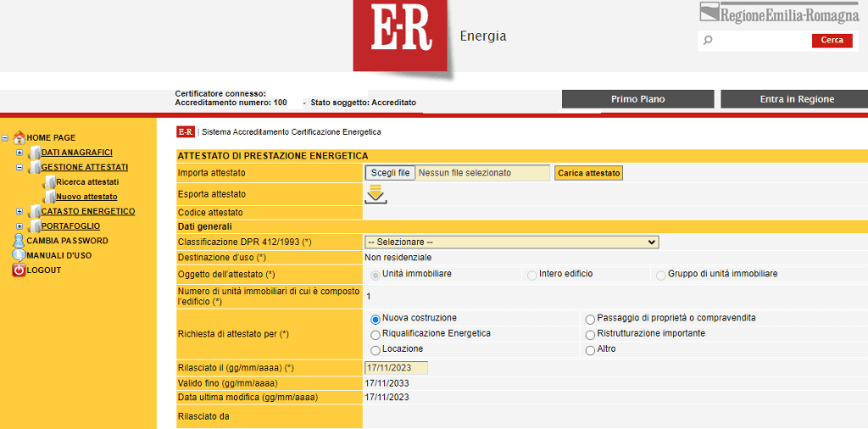Open Classificazione DPR 412/1993 dropdown
The width and height of the screenshot is (868, 429).
coord(511,242)
